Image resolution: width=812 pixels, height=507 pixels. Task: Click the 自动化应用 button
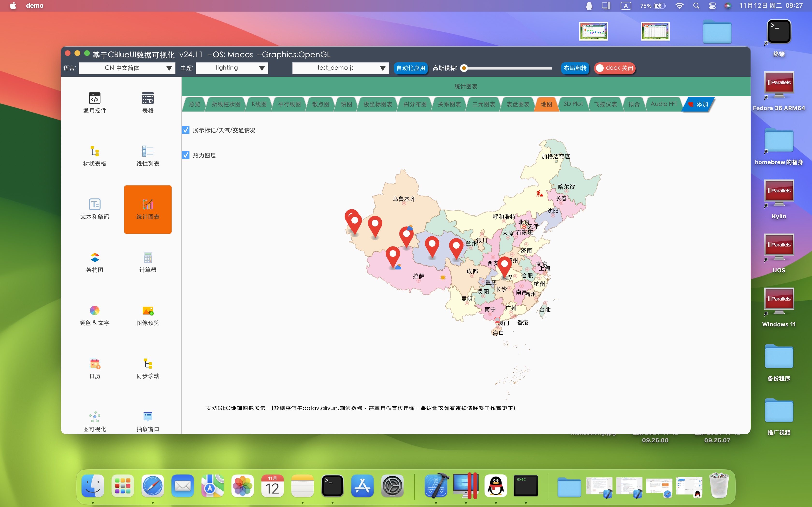(410, 68)
